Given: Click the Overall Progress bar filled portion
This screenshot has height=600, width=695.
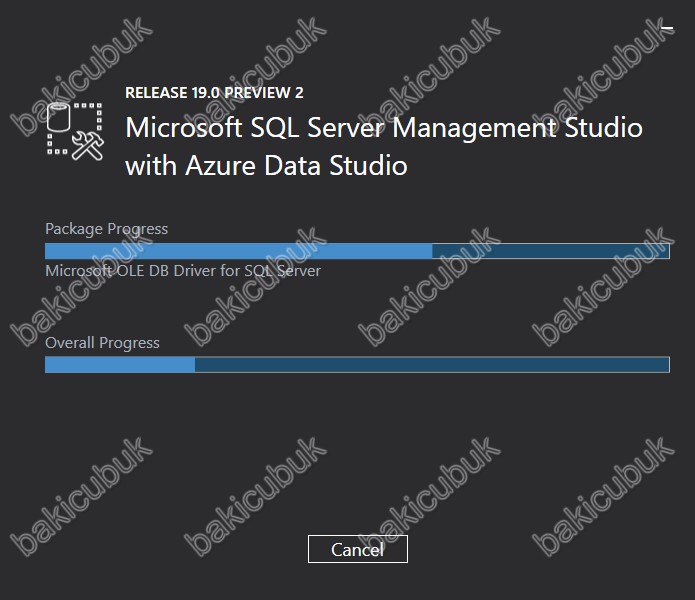Looking at the screenshot, I should (x=120, y=365).
